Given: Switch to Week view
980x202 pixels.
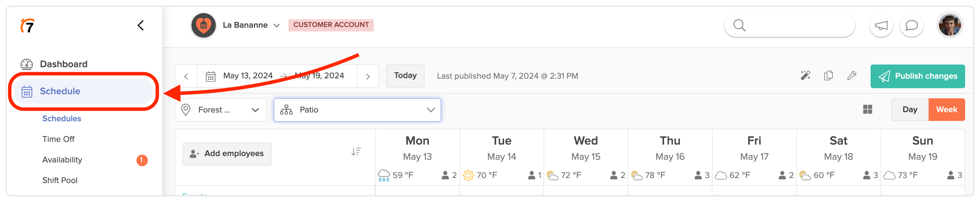Looking at the screenshot, I should tap(946, 109).
